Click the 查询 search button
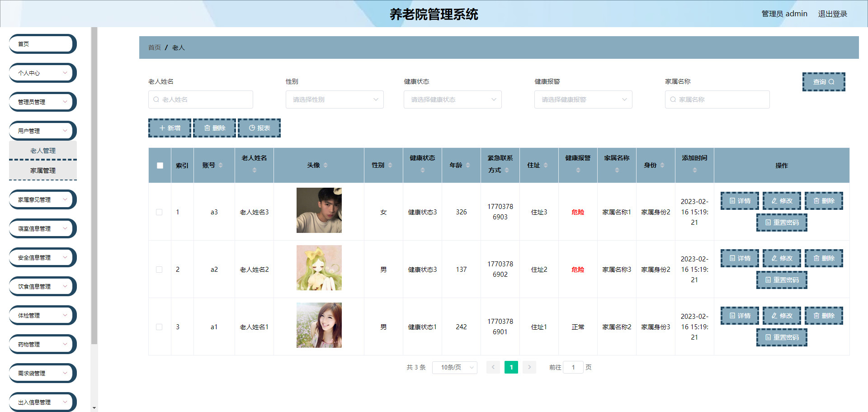This screenshot has width=868, height=412. [x=824, y=82]
